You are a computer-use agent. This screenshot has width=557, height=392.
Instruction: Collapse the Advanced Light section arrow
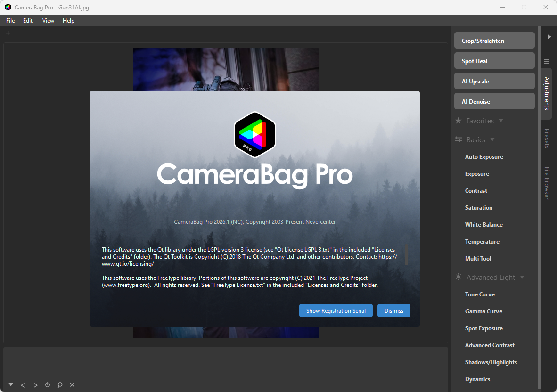[522, 277]
